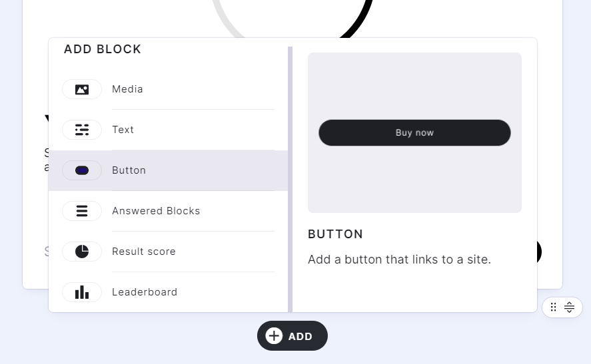Click the Button block pill icon
This screenshot has height=364, width=591.
tap(82, 170)
